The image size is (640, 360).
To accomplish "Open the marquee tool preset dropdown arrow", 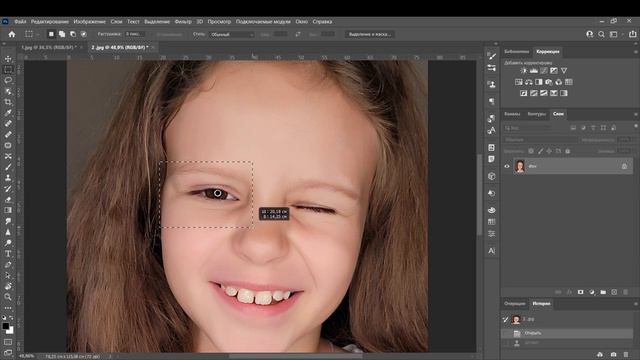I will [x=37, y=34].
